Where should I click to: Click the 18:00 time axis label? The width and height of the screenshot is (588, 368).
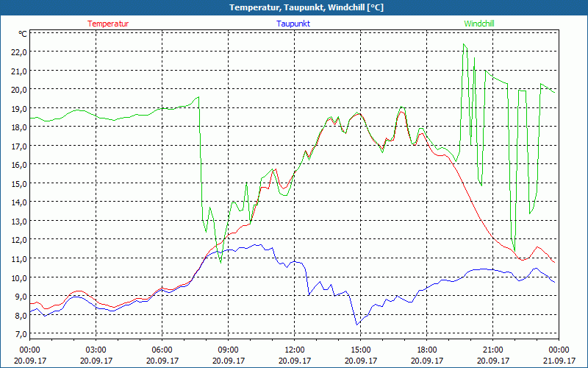click(427, 350)
